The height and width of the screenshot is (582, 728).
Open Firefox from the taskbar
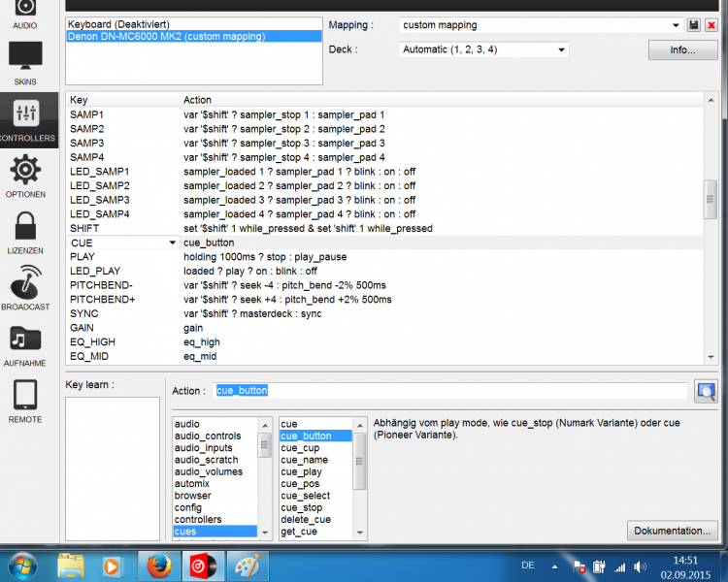[x=158, y=565]
